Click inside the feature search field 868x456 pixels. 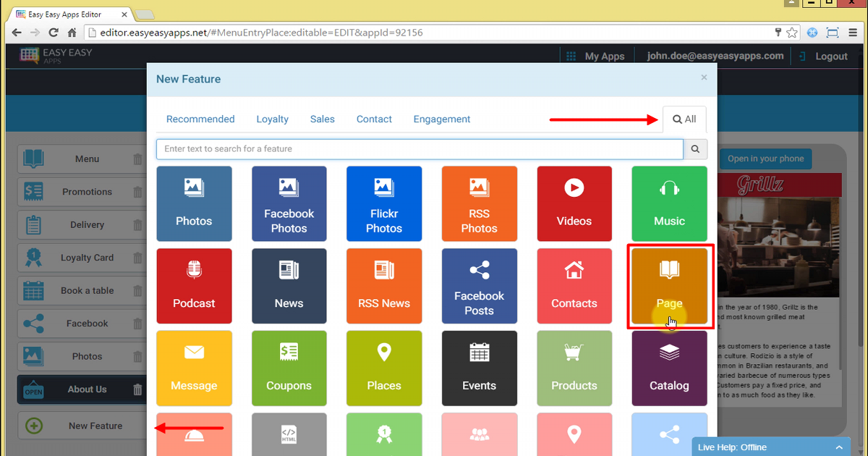point(420,148)
